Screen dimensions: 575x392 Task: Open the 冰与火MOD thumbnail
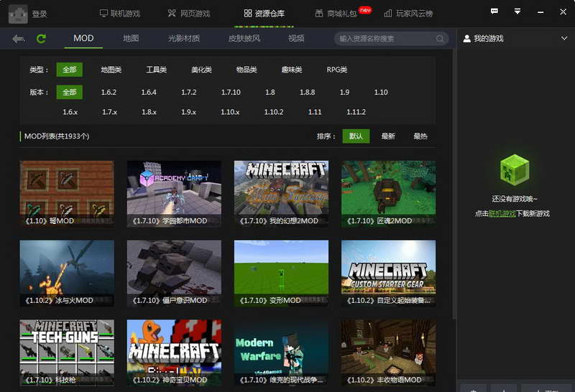click(x=67, y=273)
